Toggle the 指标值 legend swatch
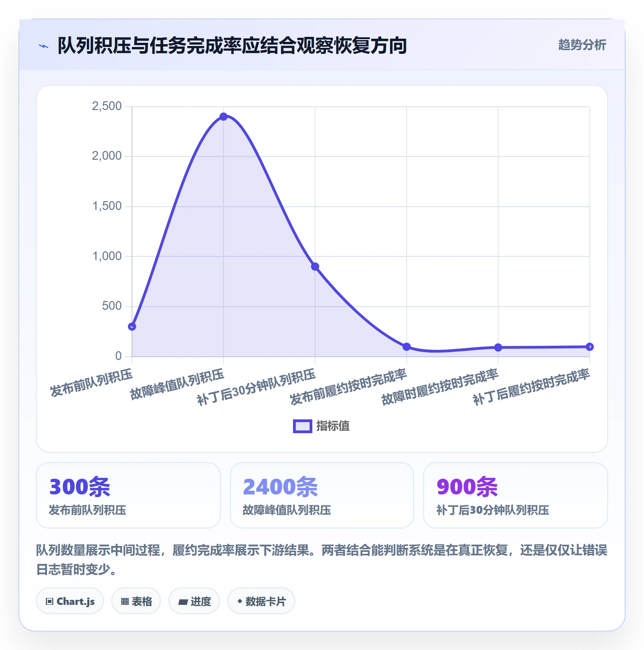The height and width of the screenshot is (650, 644). (x=303, y=426)
